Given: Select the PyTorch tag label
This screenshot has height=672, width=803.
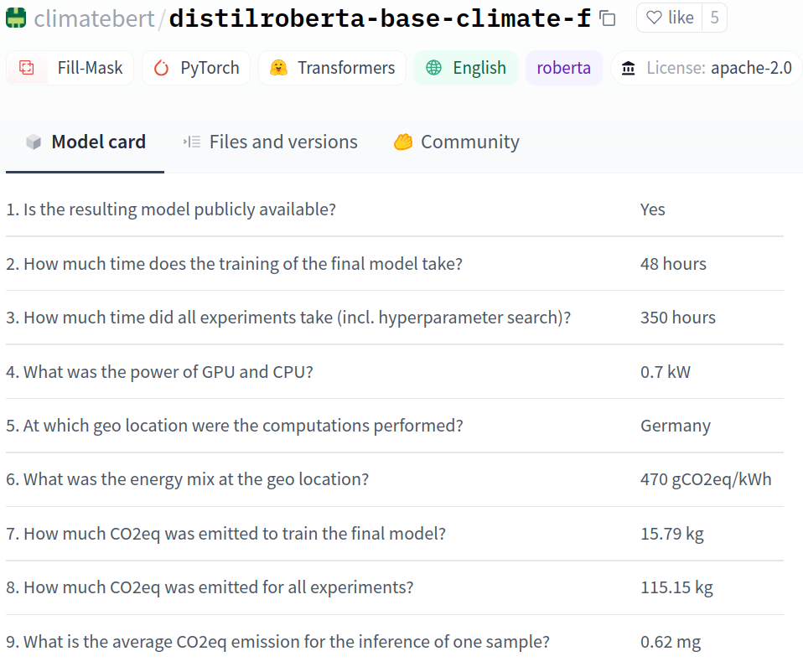Looking at the screenshot, I should tap(210, 68).
